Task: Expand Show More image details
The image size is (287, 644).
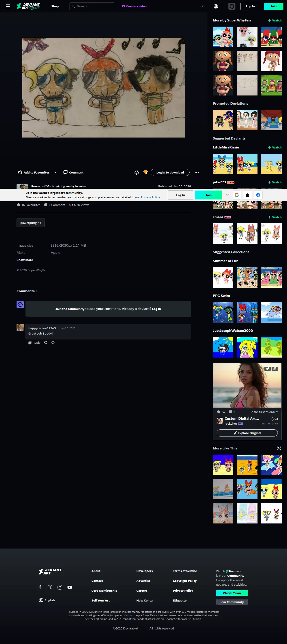Action: pyautogui.click(x=25, y=260)
